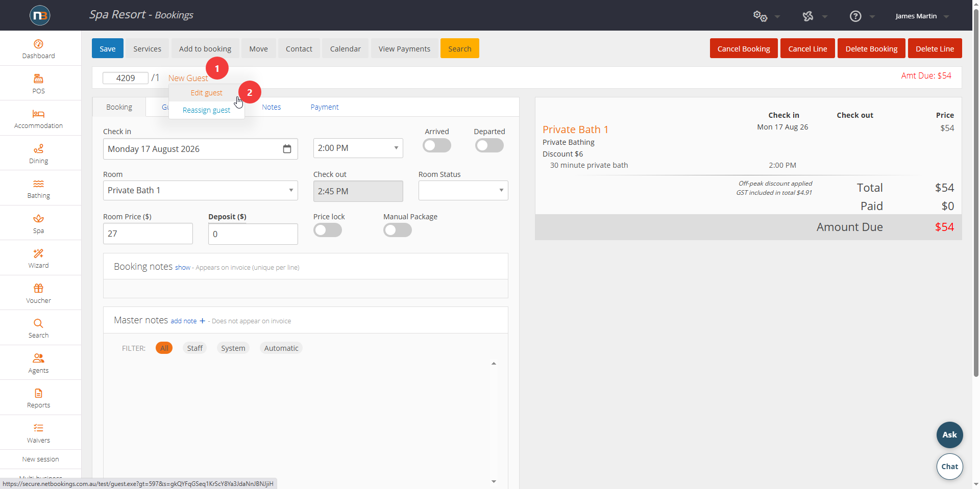Open the 2:00 PM check-in time dropdown
Viewport: 980px width, 489px height.
coord(358,148)
